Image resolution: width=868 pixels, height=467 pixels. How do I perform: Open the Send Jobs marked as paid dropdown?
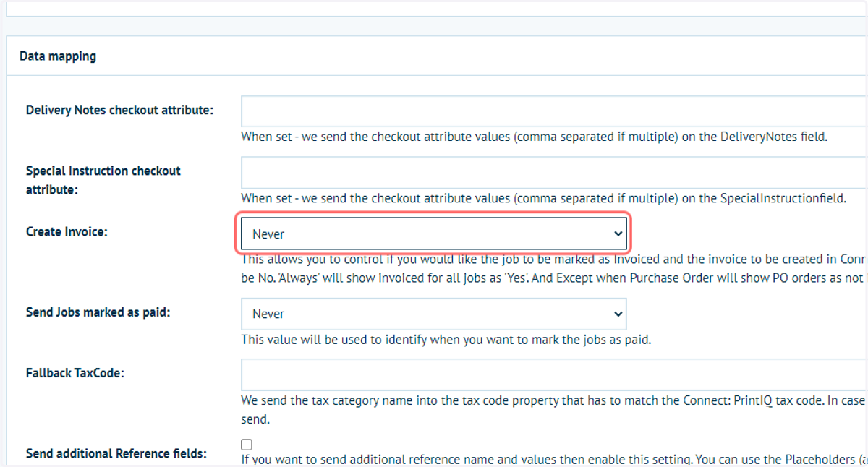point(433,314)
